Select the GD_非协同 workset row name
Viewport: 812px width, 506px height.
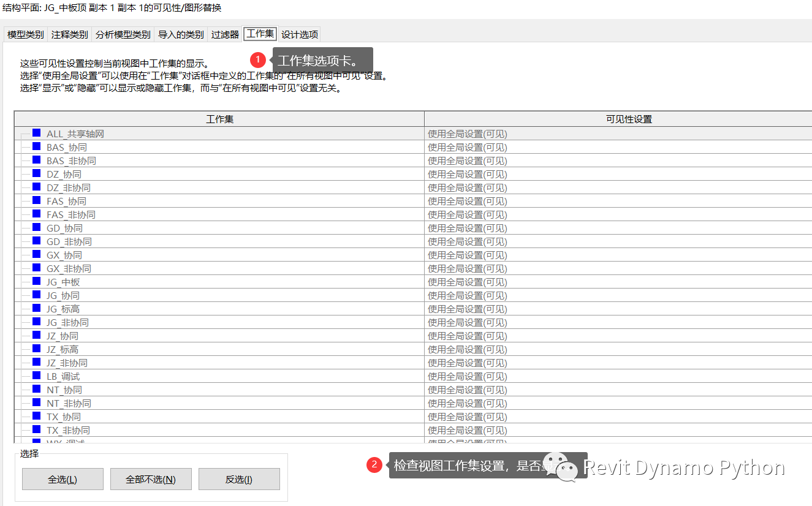(69, 241)
